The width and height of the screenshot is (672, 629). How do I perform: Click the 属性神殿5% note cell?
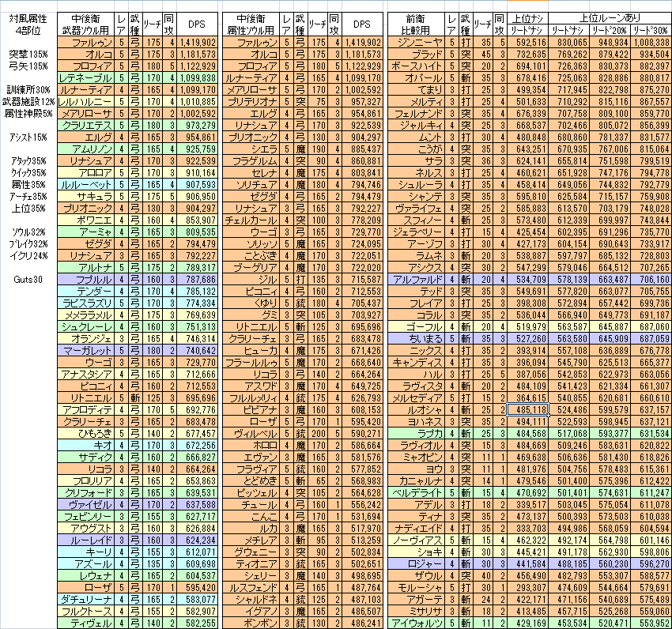click(x=28, y=114)
